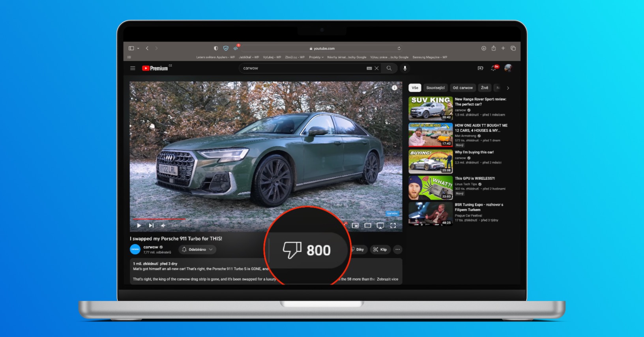Viewport: 644px width, 337px height.
Task: Select the Související filter chip
Action: (436, 88)
